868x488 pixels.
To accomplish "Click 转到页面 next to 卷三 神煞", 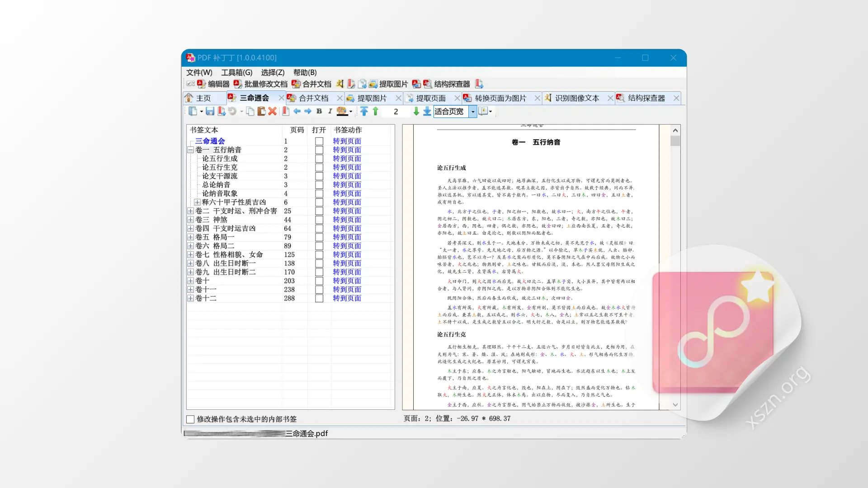I will point(347,220).
